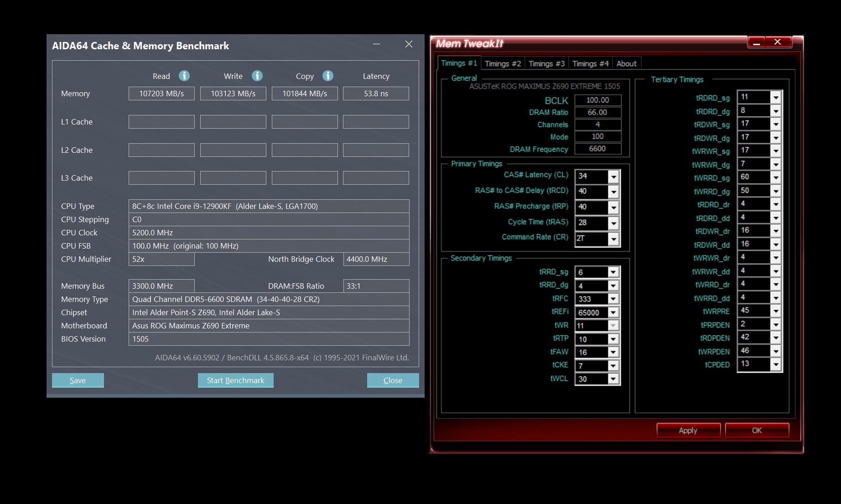
Task: Open the tRDRD_sg dropdown
Action: [x=776, y=97]
